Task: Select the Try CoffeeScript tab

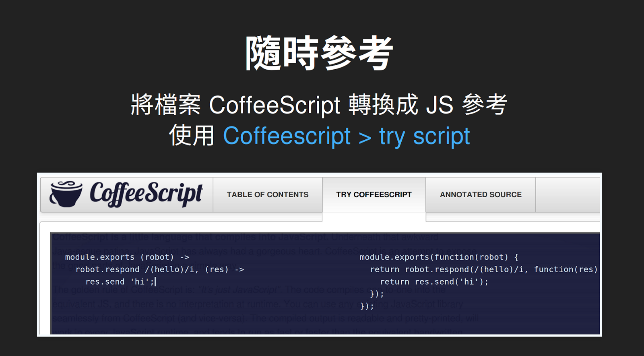Action: coord(374,195)
